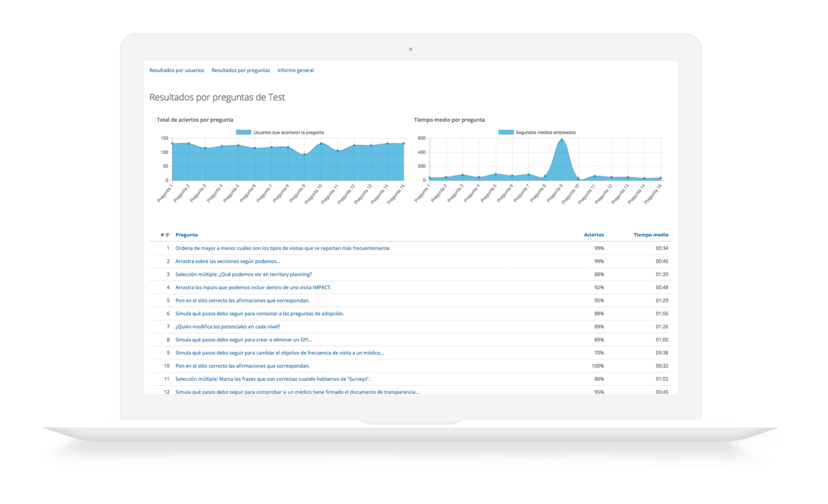Open question about 'documento de transparencia...'
This screenshot has width=828, height=504.
(x=297, y=392)
